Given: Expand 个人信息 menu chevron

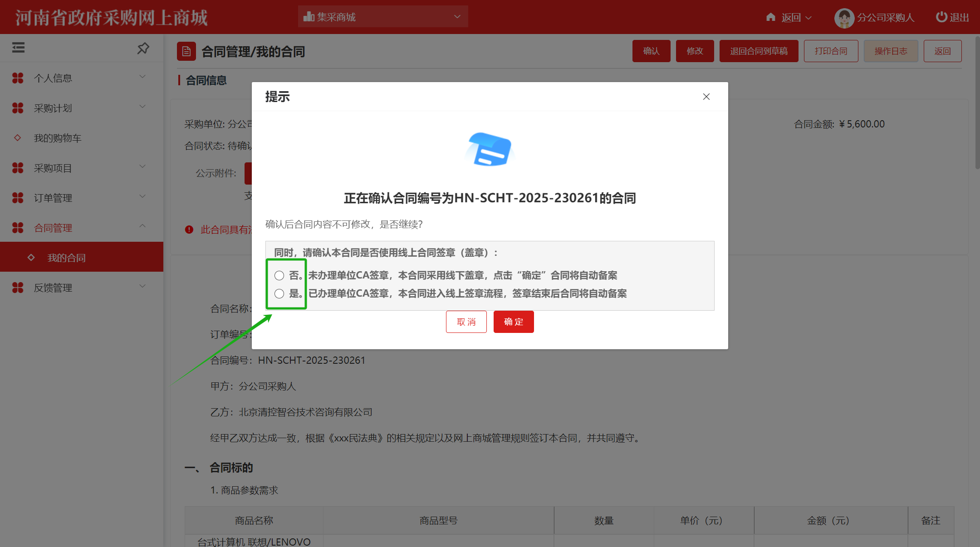Looking at the screenshot, I should [142, 77].
